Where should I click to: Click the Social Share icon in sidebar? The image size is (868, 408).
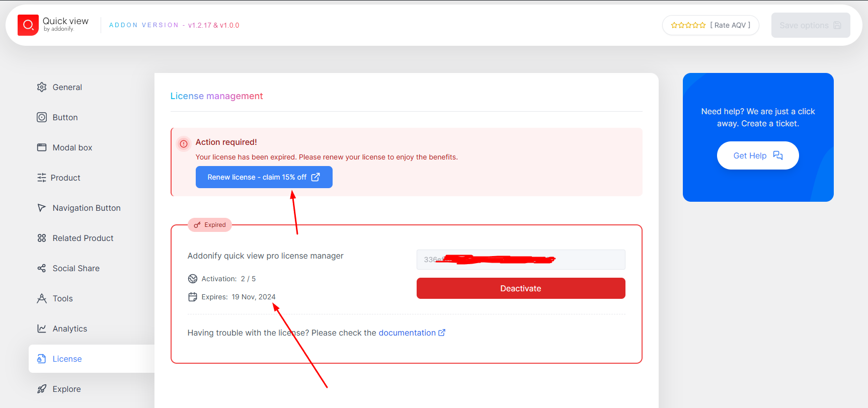coord(42,268)
